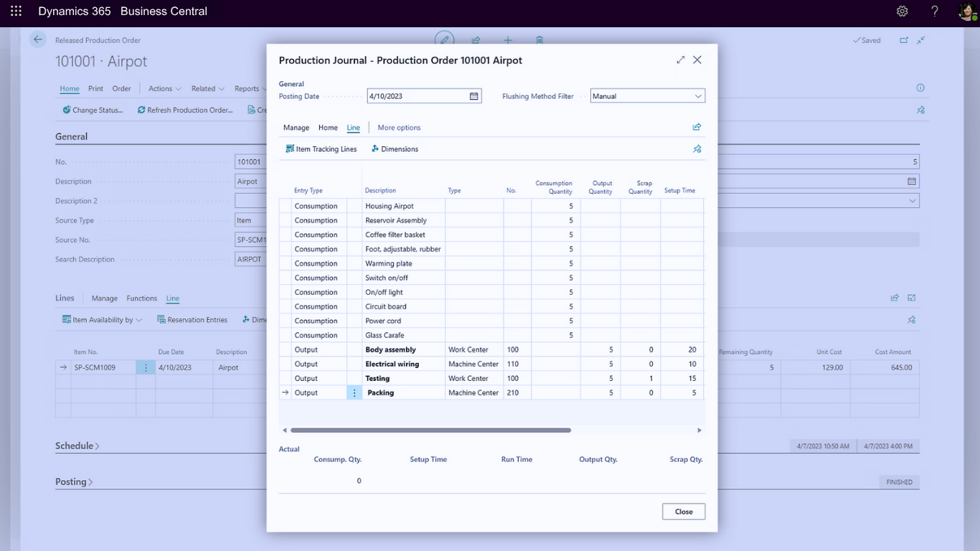The image size is (980, 551).
Task: Open the Dynamics 365 app launcher grid
Action: [x=15, y=11]
